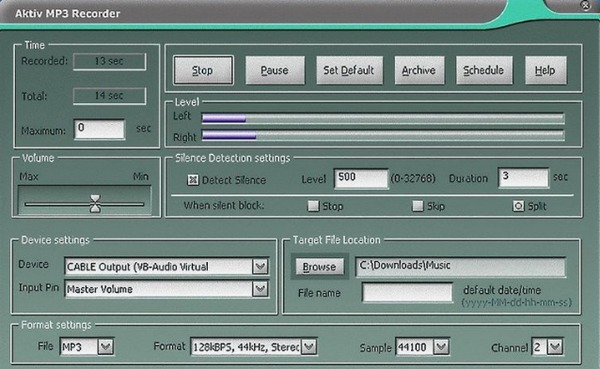Expand the Format bitrate dropdown
The width and height of the screenshot is (600, 369).
[x=309, y=347]
